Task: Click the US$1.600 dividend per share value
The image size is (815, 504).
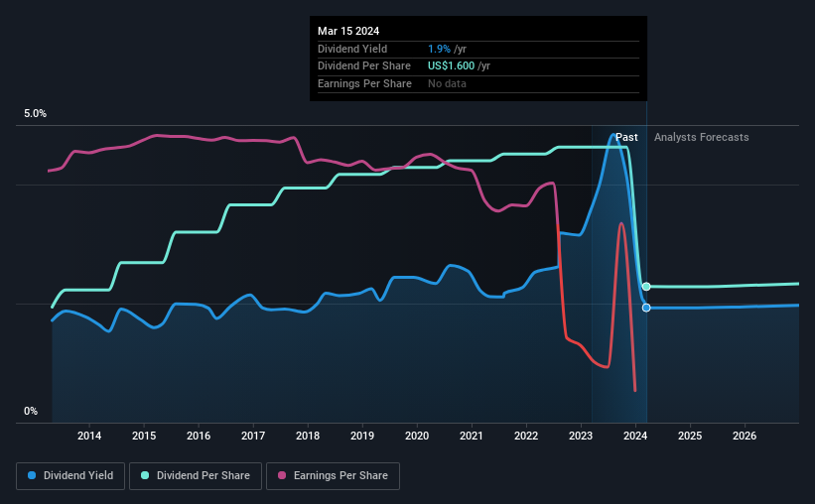Action: point(451,66)
